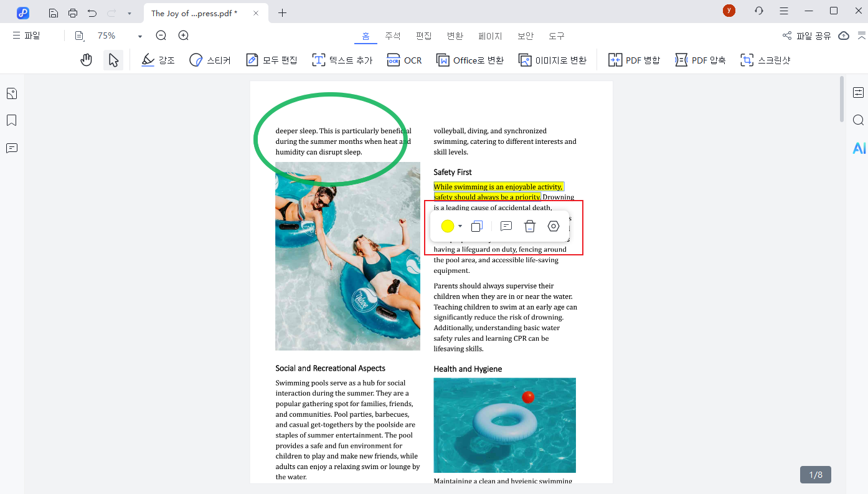Expand the quick access toolbar dropdown
This screenshot has width=868, height=494.
(x=129, y=13)
